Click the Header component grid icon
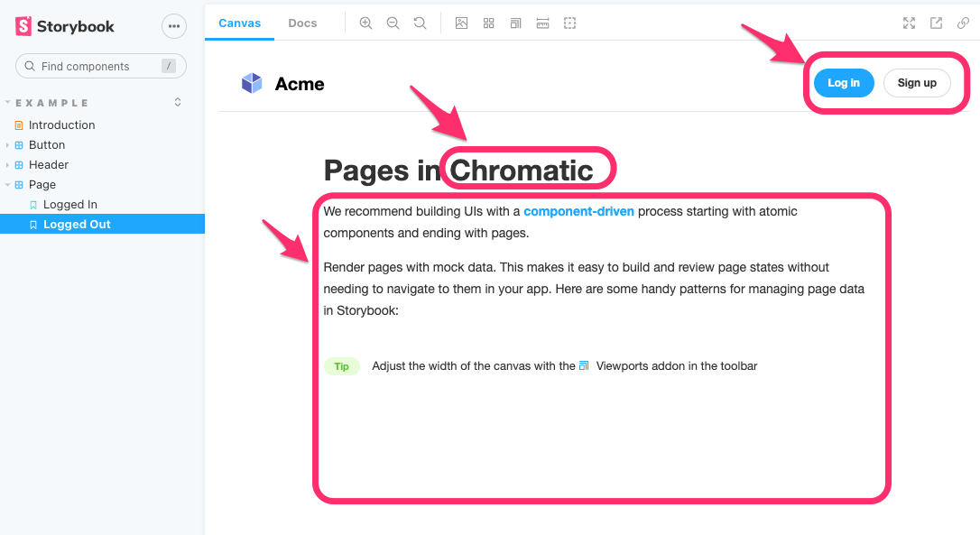The height and width of the screenshot is (535, 980). pyautogui.click(x=19, y=165)
